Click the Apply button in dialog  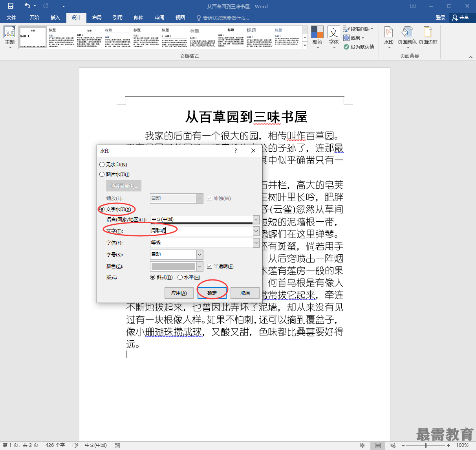pyautogui.click(x=179, y=293)
